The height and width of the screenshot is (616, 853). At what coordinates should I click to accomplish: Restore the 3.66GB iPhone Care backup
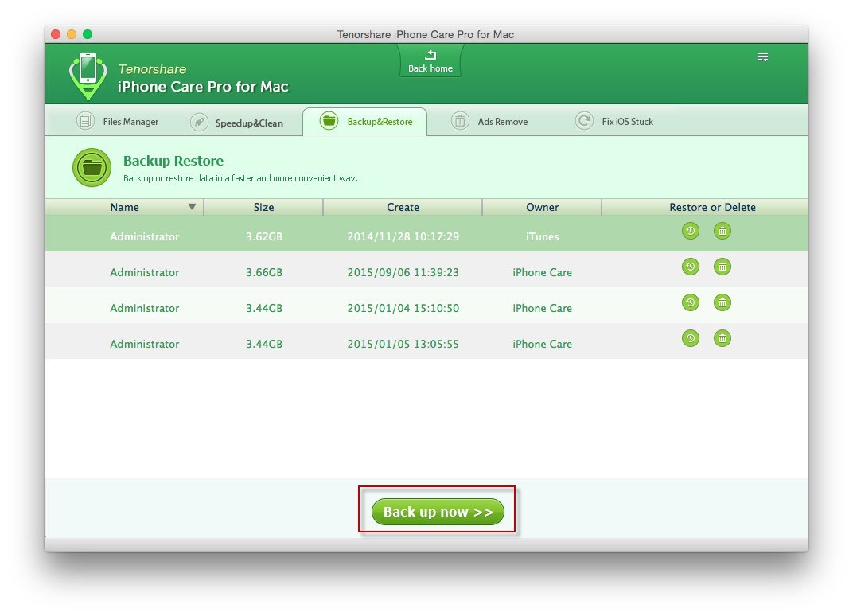(690, 267)
